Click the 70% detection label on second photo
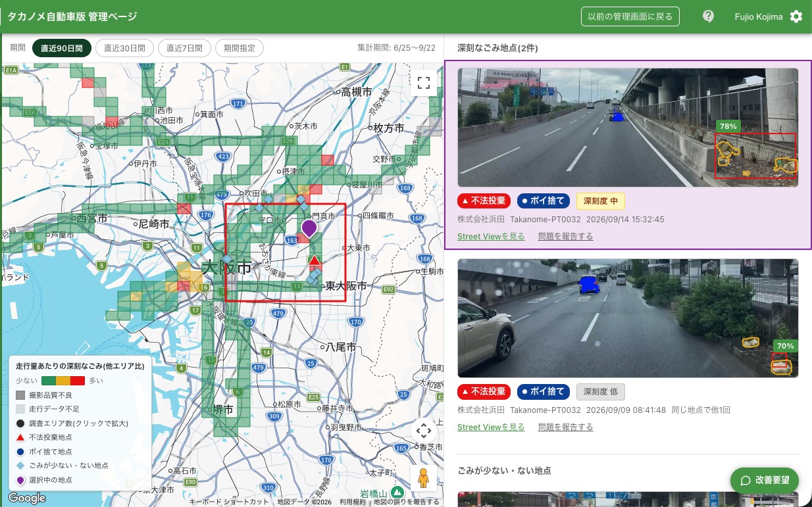The image size is (812, 507). pos(785,346)
